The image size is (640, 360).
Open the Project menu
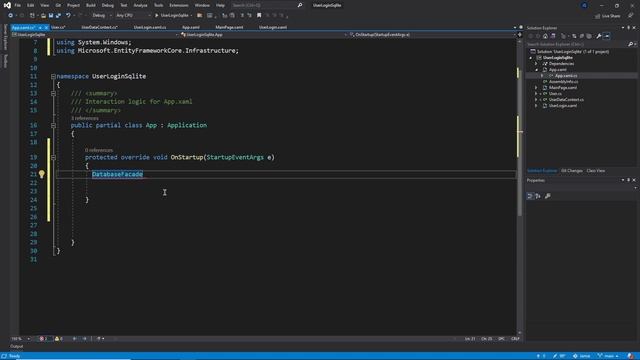(x=73, y=5)
